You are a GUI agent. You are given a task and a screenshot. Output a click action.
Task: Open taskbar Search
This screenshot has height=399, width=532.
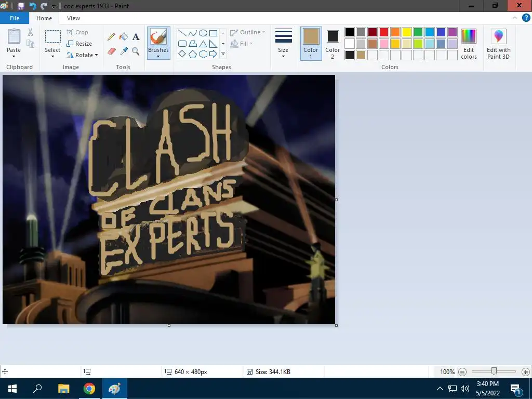[37, 389]
